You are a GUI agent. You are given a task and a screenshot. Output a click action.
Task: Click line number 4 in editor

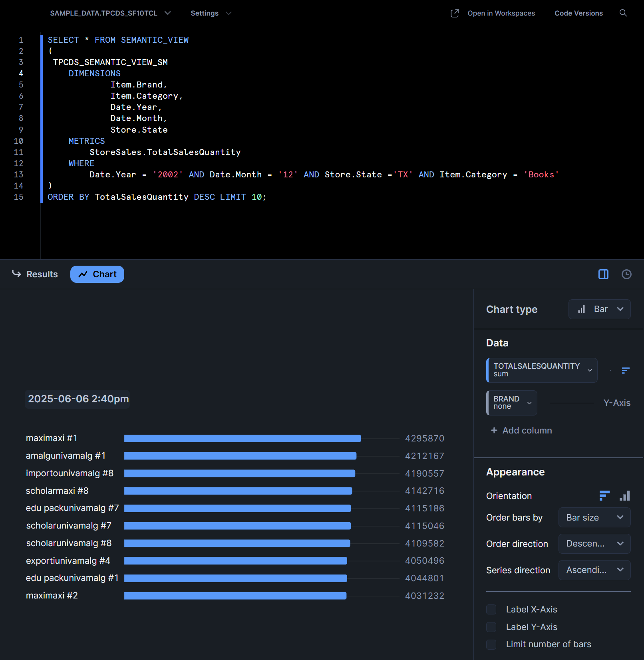[21, 74]
